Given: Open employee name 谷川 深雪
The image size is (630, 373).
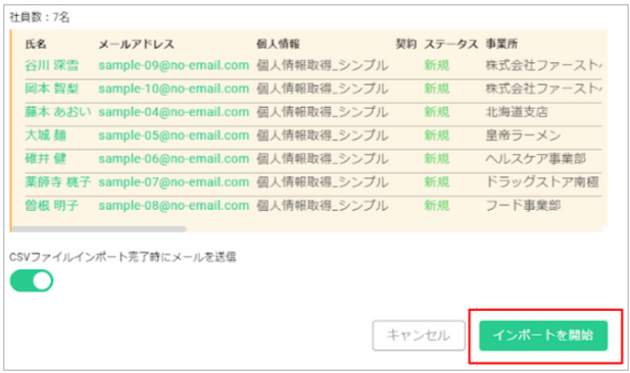Looking at the screenshot, I should pos(51,65).
